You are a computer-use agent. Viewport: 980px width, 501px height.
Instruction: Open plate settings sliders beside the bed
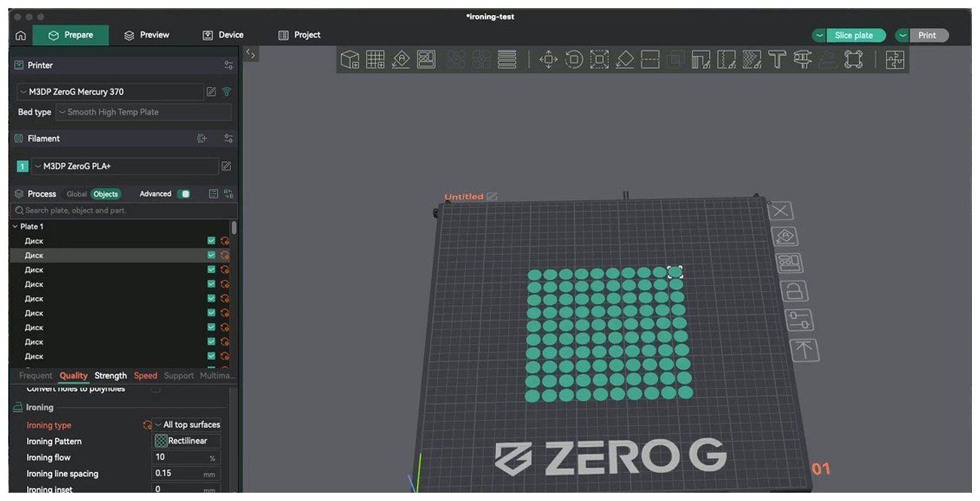coord(799,319)
